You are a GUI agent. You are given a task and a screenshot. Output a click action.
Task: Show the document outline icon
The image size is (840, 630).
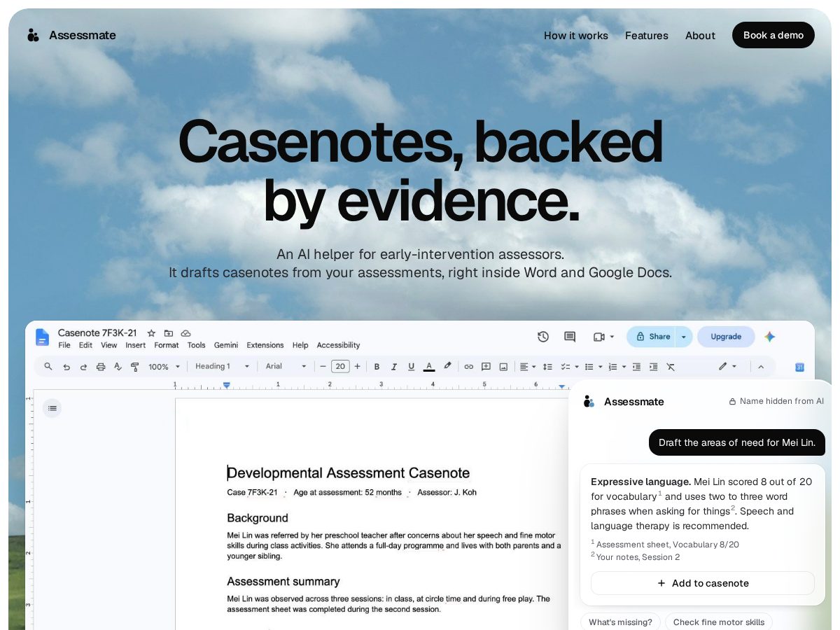click(x=52, y=408)
